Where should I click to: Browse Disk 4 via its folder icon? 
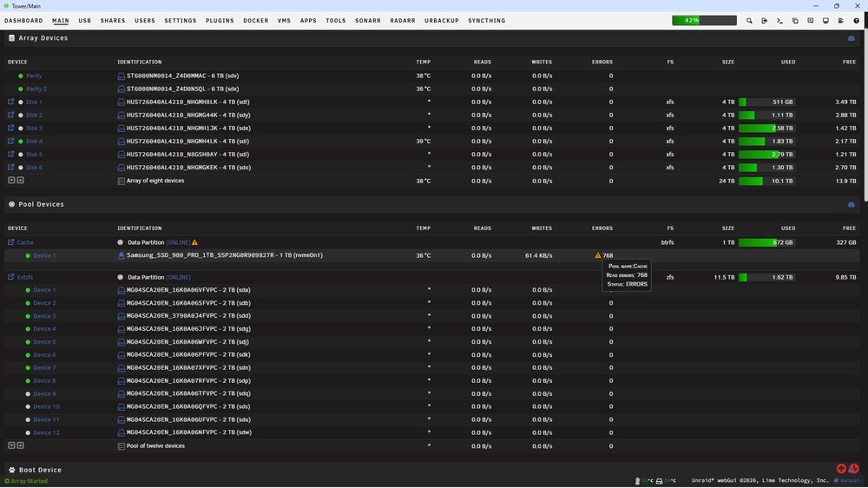(x=10, y=141)
